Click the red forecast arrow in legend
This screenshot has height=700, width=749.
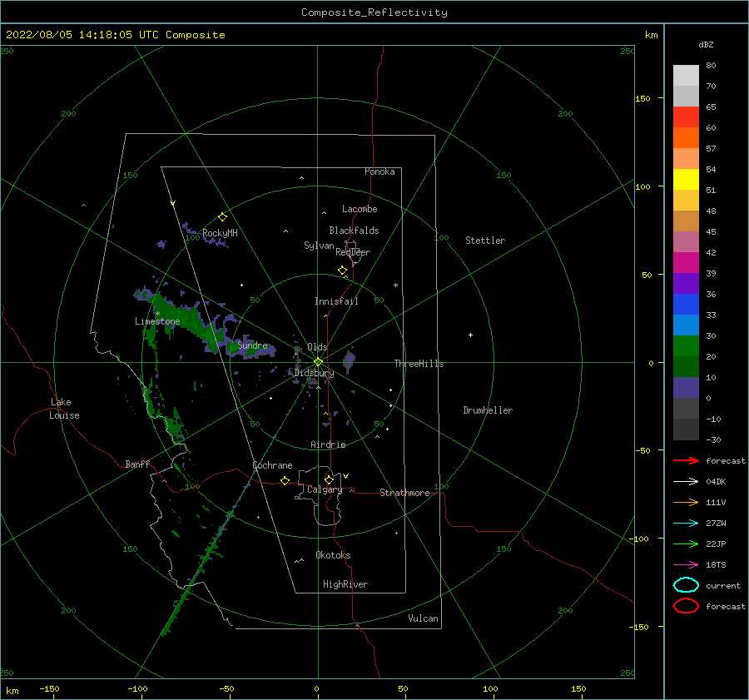point(686,460)
